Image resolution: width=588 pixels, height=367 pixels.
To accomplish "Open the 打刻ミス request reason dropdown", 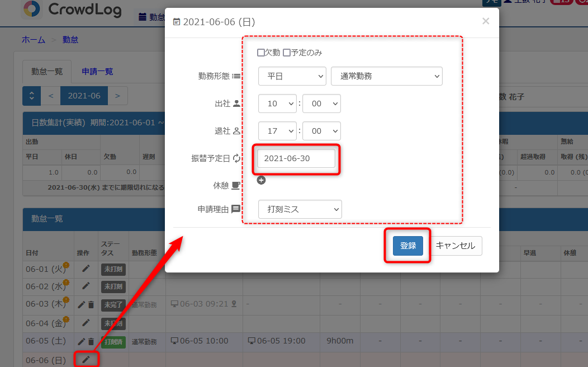I will pyautogui.click(x=300, y=209).
